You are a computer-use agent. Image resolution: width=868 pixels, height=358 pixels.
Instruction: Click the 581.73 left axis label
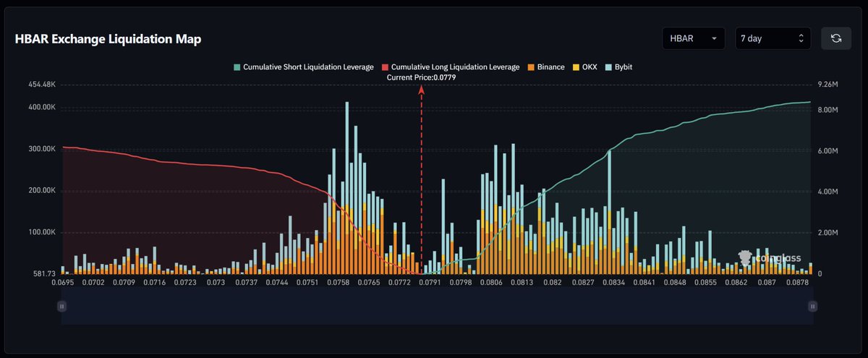pyautogui.click(x=45, y=274)
